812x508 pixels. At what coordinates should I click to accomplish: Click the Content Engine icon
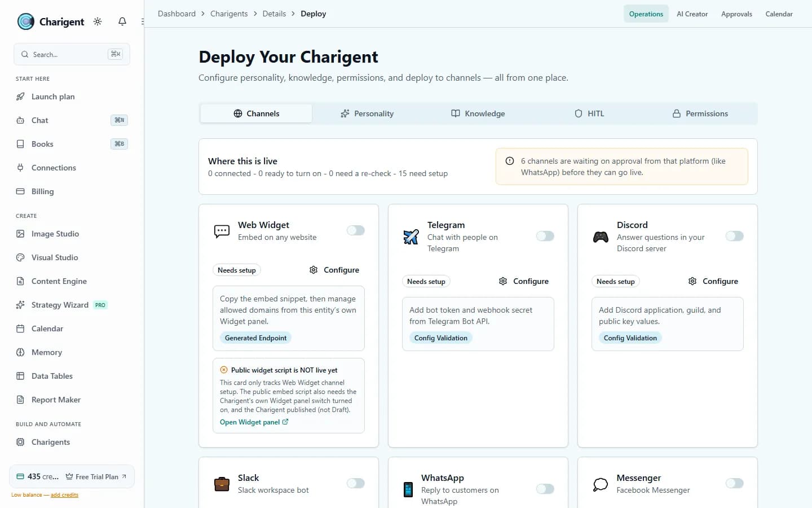[x=20, y=281]
